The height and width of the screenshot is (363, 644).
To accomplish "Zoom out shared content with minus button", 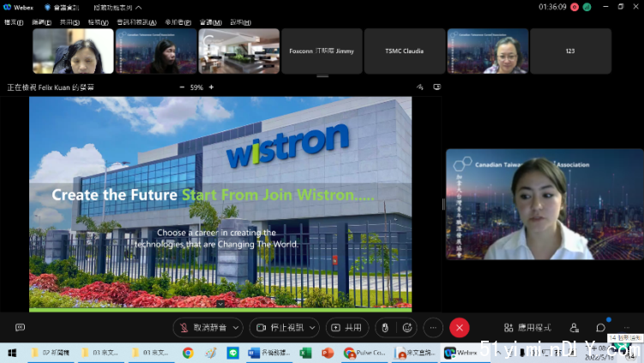I will 182,88.
